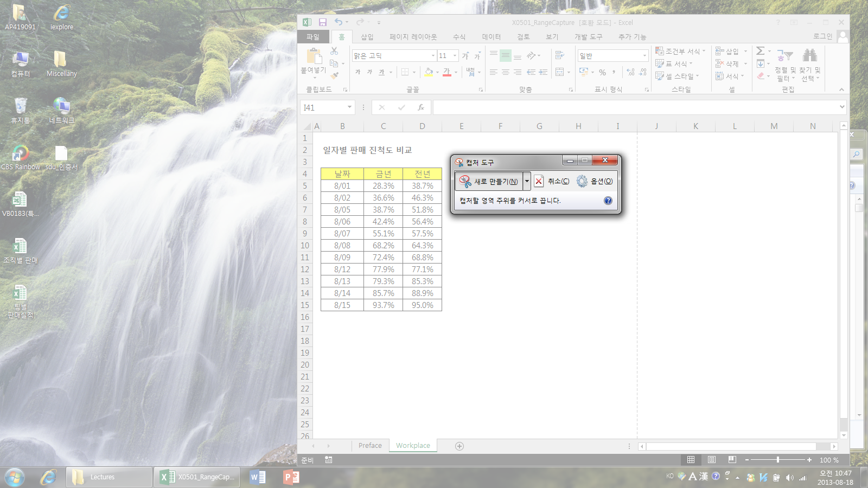This screenshot has height=488, width=868.
Task: Click the percent style icon
Action: pyautogui.click(x=602, y=72)
